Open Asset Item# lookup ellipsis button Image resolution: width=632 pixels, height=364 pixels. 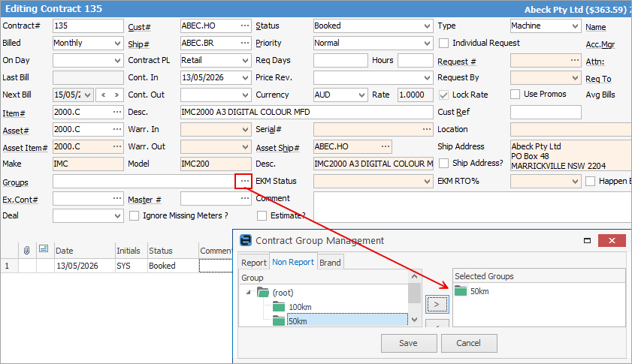coord(117,146)
